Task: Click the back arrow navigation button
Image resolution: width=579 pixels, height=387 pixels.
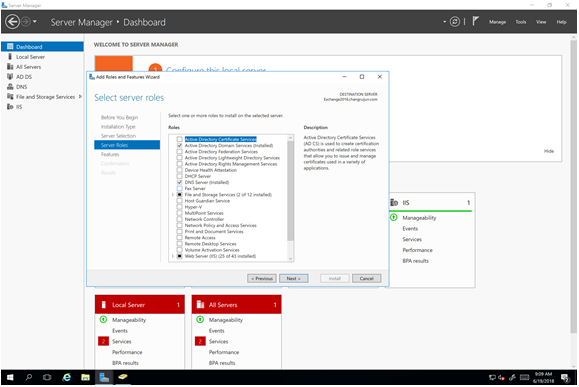Action: pos(13,22)
